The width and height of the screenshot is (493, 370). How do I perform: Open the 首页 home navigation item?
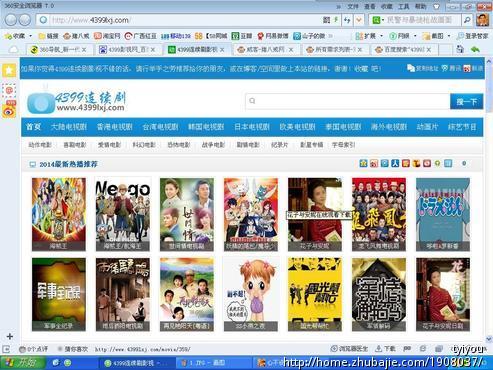coord(34,127)
